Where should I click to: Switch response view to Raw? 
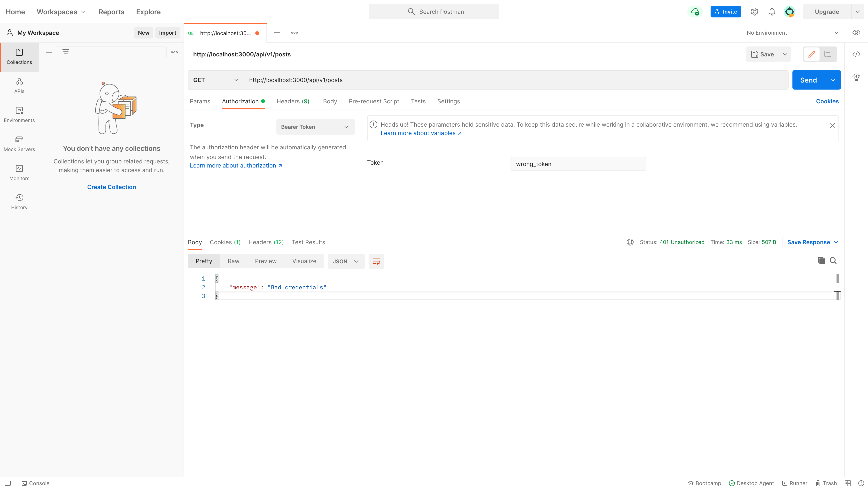click(233, 261)
